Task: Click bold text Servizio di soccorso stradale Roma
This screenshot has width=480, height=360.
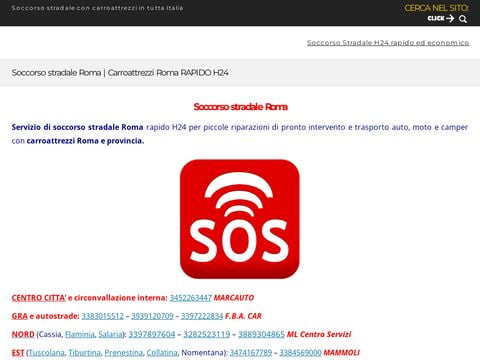Action: pyautogui.click(x=77, y=127)
